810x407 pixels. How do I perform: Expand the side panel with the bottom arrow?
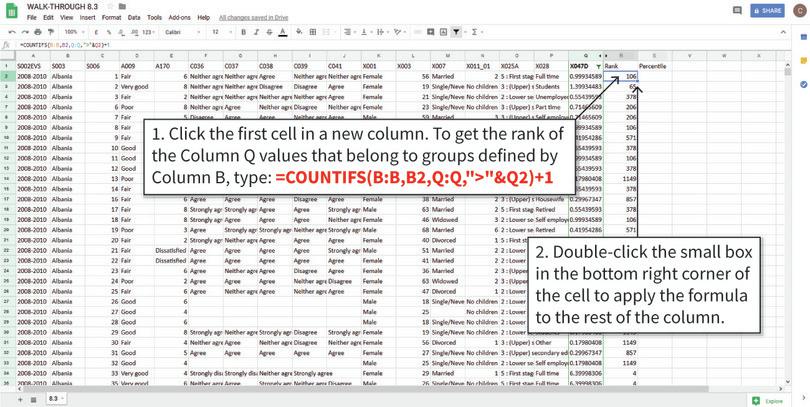tap(803, 398)
